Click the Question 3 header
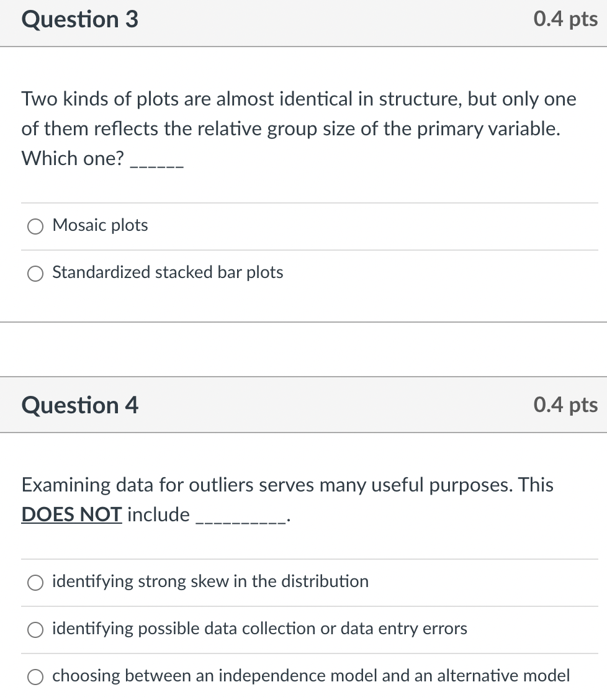This screenshot has height=700, width=607. (x=79, y=19)
